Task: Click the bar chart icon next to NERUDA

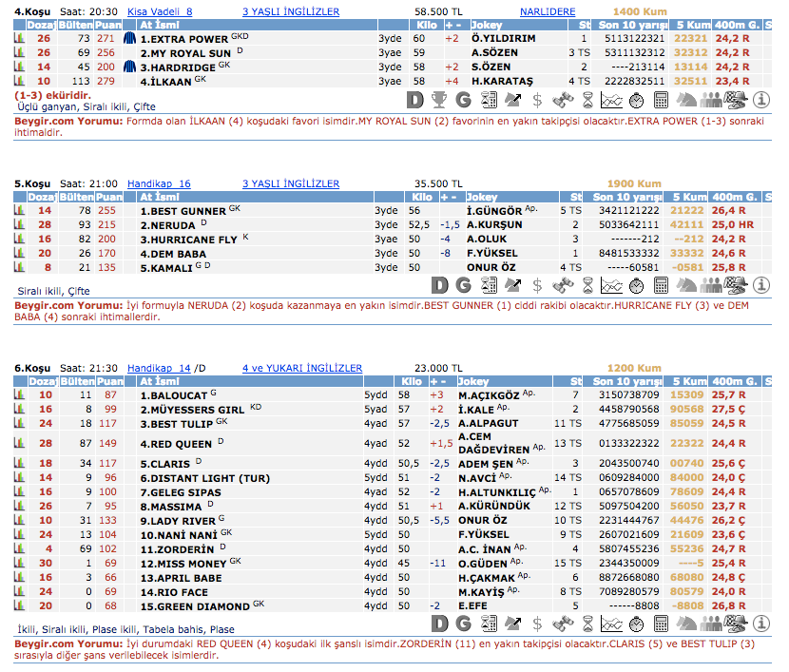Action: pos(19,224)
